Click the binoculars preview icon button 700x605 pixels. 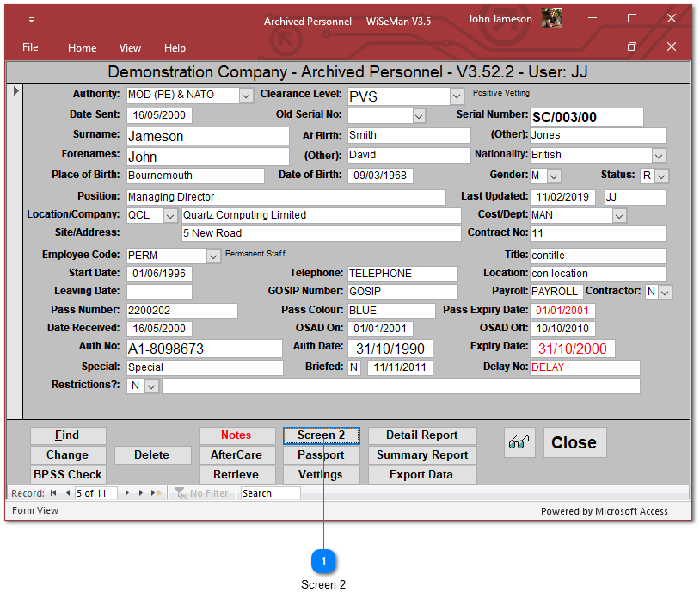[x=519, y=442]
